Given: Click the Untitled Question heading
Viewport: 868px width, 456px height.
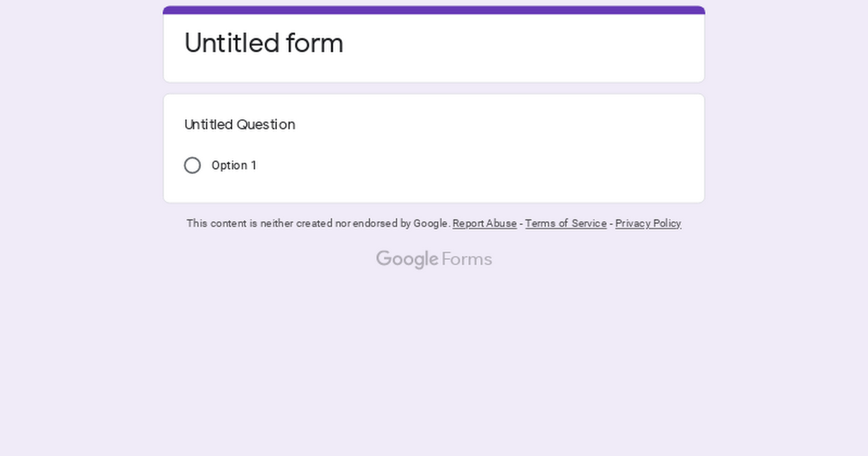Looking at the screenshot, I should tap(239, 124).
